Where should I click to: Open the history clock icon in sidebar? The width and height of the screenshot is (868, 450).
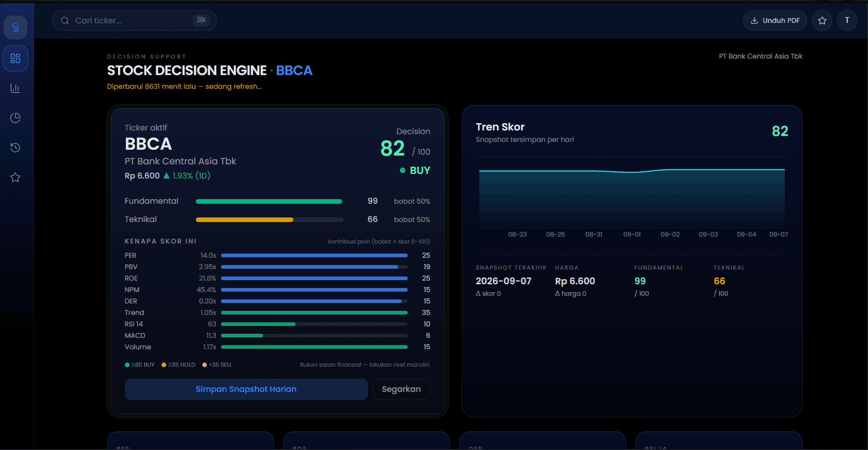[x=16, y=147]
